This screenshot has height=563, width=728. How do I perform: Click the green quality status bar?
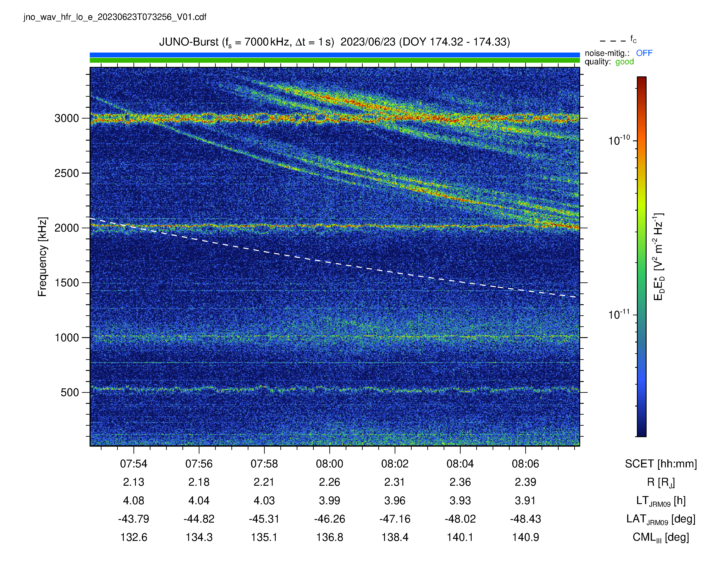coord(335,60)
